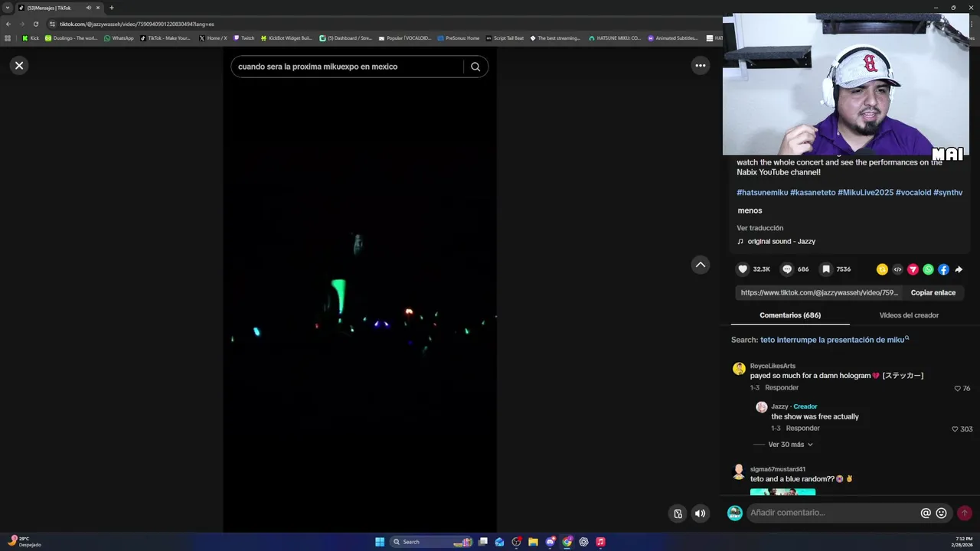The height and width of the screenshot is (551, 980).
Task: Share video to Facebook
Action: pyautogui.click(x=943, y=269)
